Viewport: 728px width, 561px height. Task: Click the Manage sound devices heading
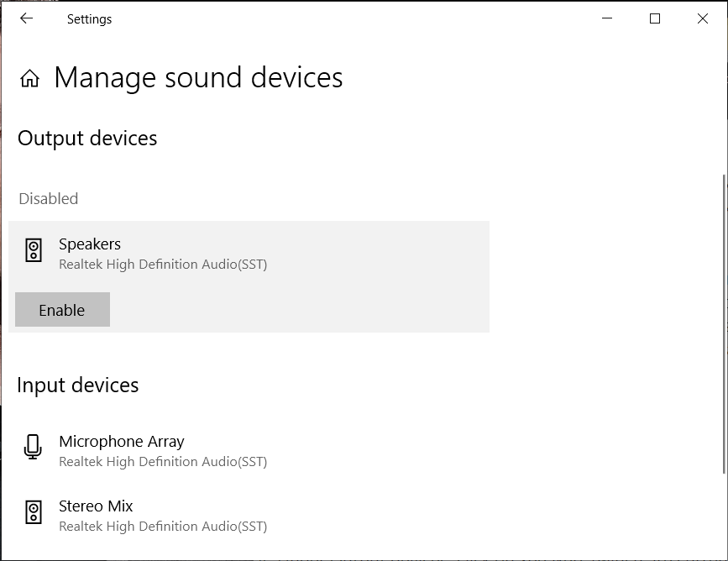[199, 77]
